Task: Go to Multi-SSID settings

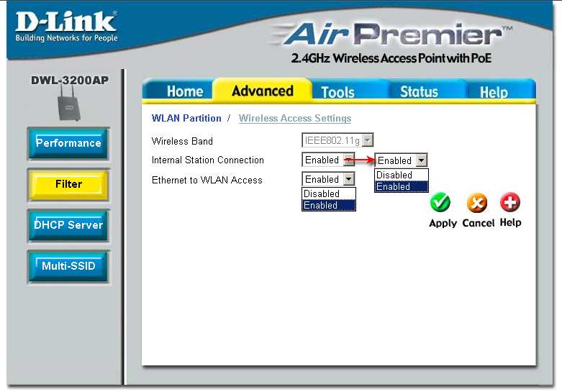Action: coord(68,266)
